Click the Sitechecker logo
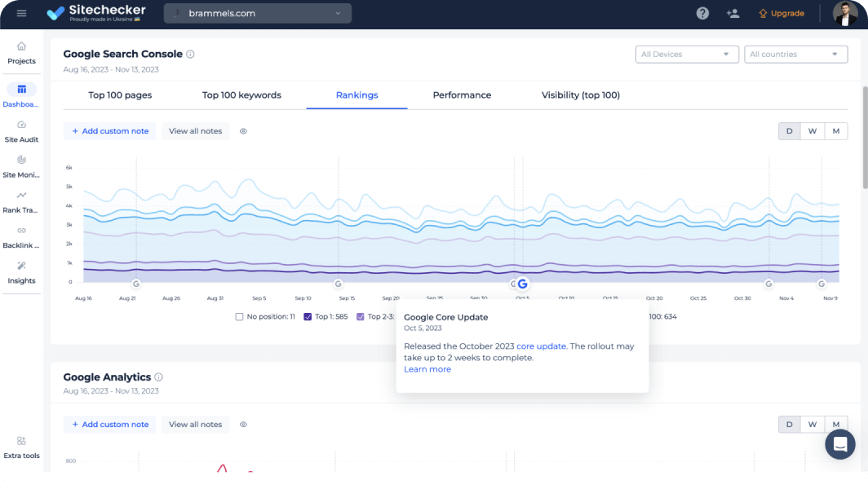Screen dimensions: 868x489 (x=96, y=13)
